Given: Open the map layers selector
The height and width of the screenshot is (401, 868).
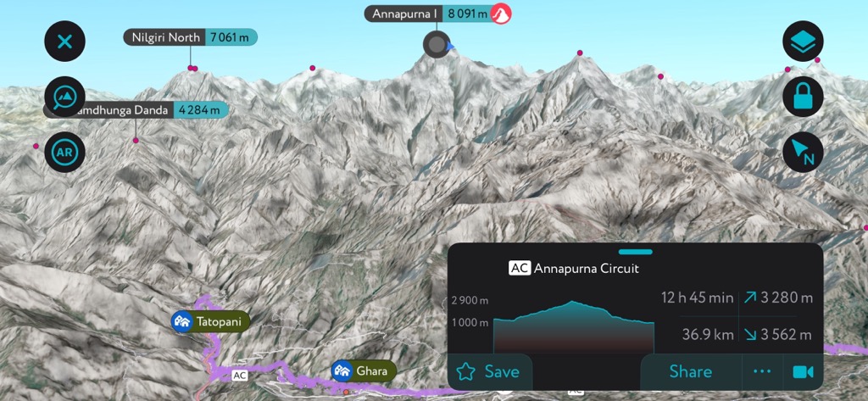Looking at the screenshot, I should pyautogui.click(x=803, y=42).
